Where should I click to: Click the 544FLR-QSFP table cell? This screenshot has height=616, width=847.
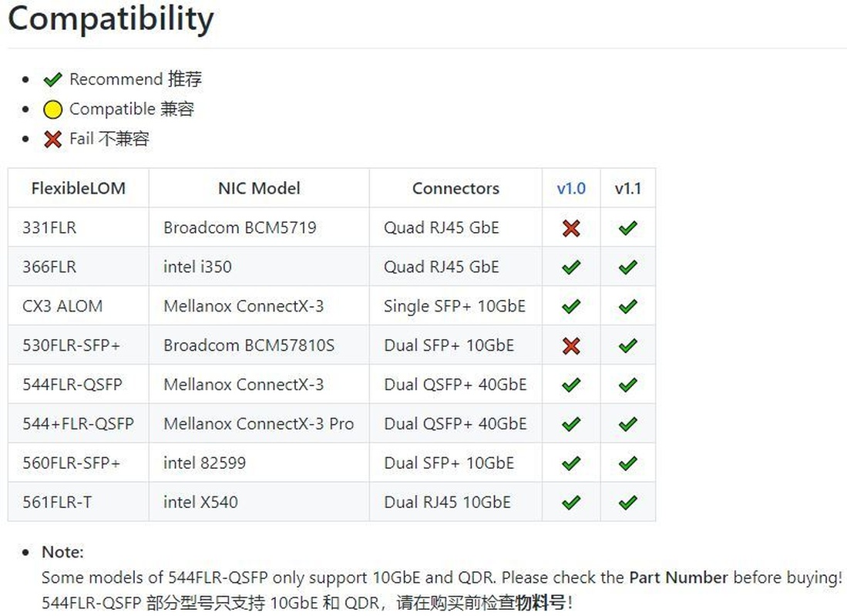click(x=72, y=385)
